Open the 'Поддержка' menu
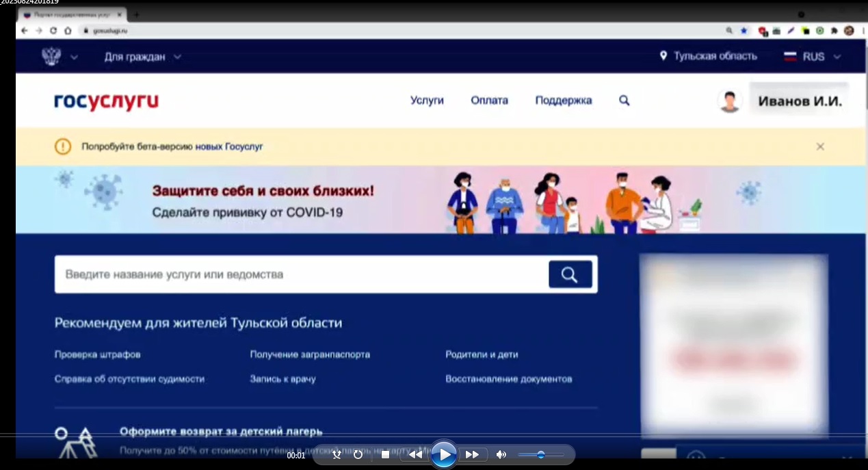Image resolution: width=868 pixels, height=470 pixels. (x=564, y=100)
